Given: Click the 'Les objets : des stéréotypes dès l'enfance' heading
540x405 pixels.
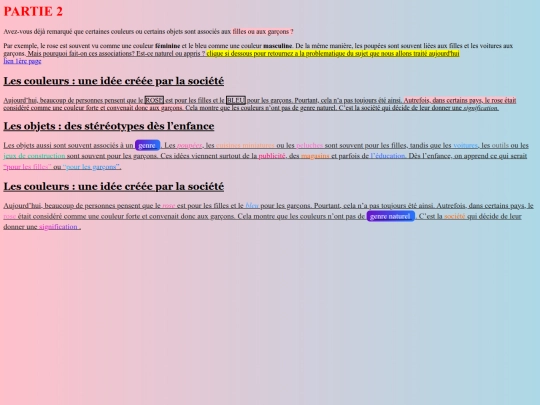Looking at the screenshot, I should coord(109,126).
